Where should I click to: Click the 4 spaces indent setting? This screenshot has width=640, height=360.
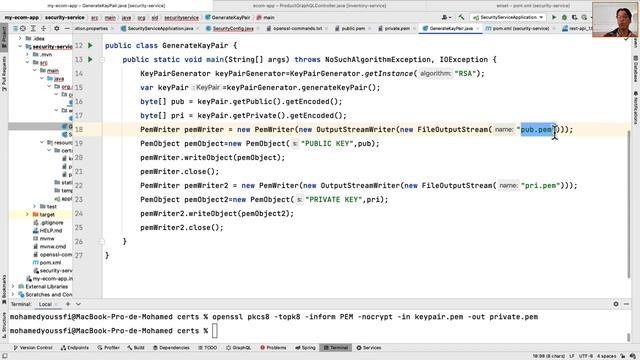click(607, 356)
